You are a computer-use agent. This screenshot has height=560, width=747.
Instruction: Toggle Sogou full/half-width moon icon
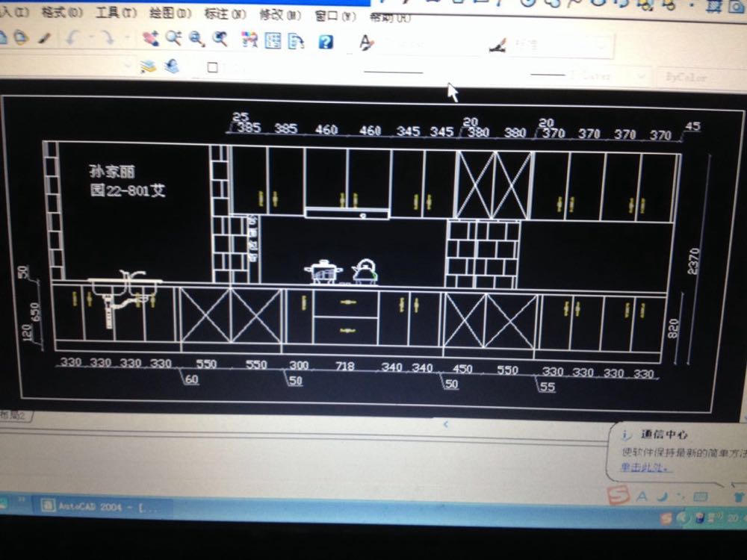point(662,496)
